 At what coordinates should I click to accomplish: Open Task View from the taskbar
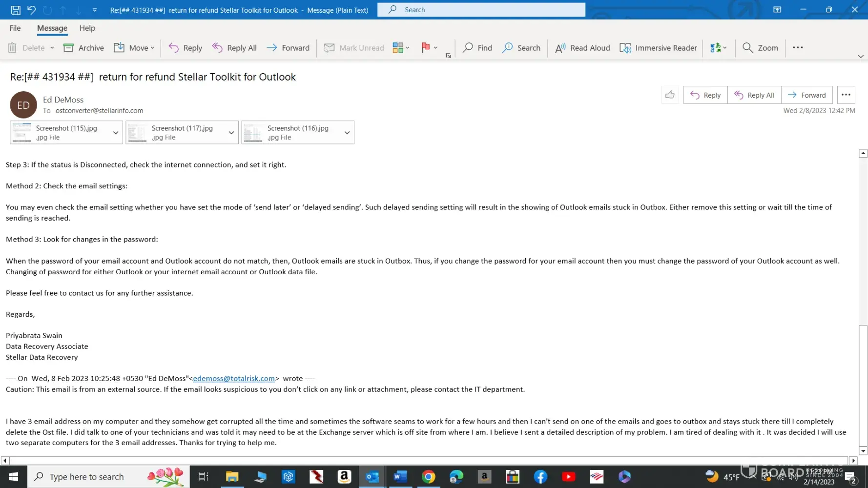(x=204, y=477)
